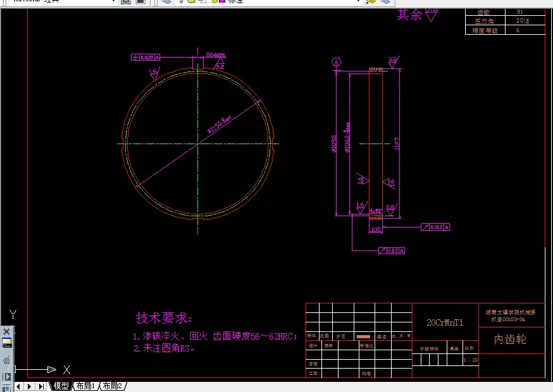Select the ø1150 diameter dimension
This screenshot has width=553, height=392.
pos(220,125)
